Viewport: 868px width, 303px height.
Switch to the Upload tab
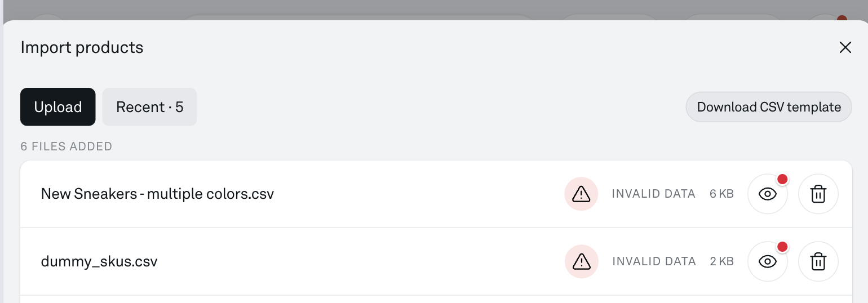click(x=58, y=107)
